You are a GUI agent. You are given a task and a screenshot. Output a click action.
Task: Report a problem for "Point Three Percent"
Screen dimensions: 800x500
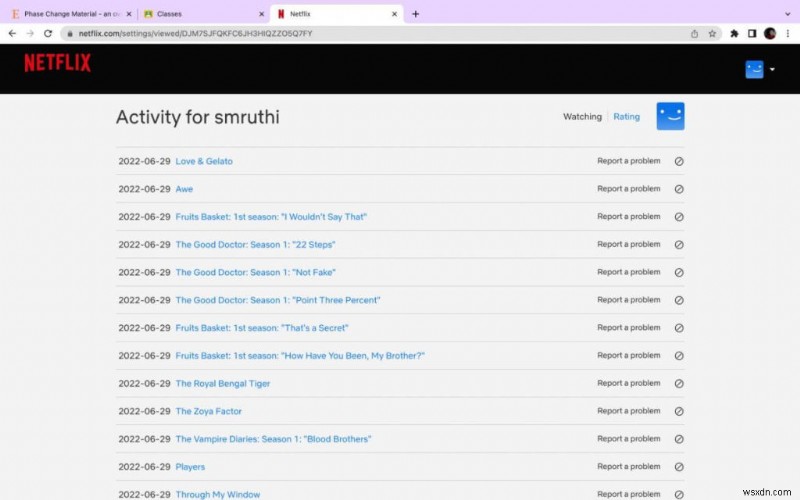click(x=629, y=300)
